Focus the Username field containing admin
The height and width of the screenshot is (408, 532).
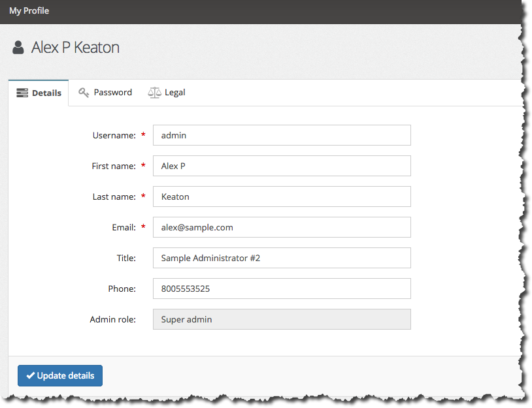tap(282, 135)
